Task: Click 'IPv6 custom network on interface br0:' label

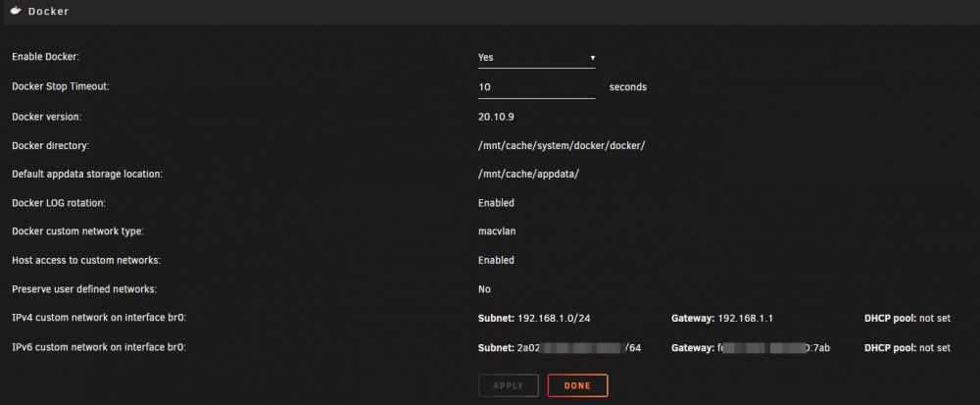Action: tap(99, 347)
